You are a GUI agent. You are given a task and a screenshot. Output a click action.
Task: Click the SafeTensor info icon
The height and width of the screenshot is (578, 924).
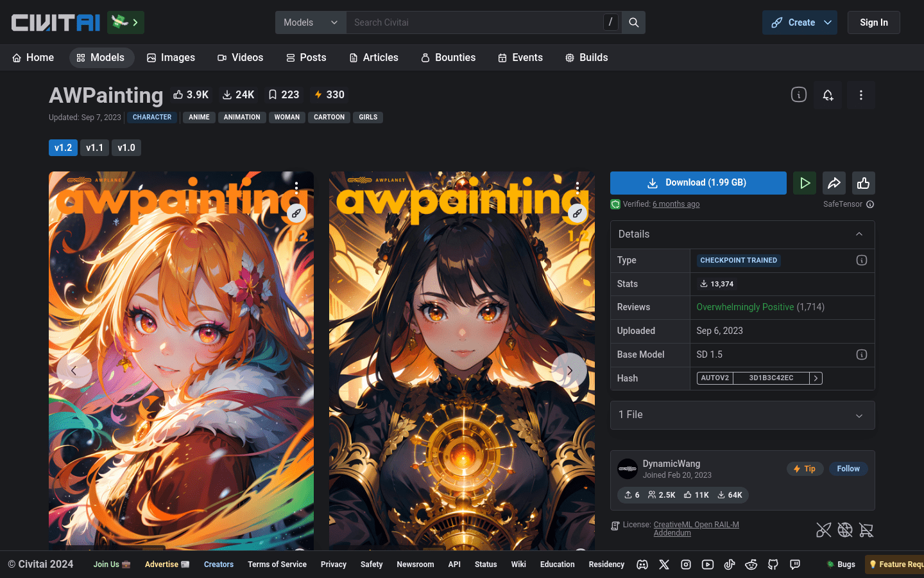[870, 204]
